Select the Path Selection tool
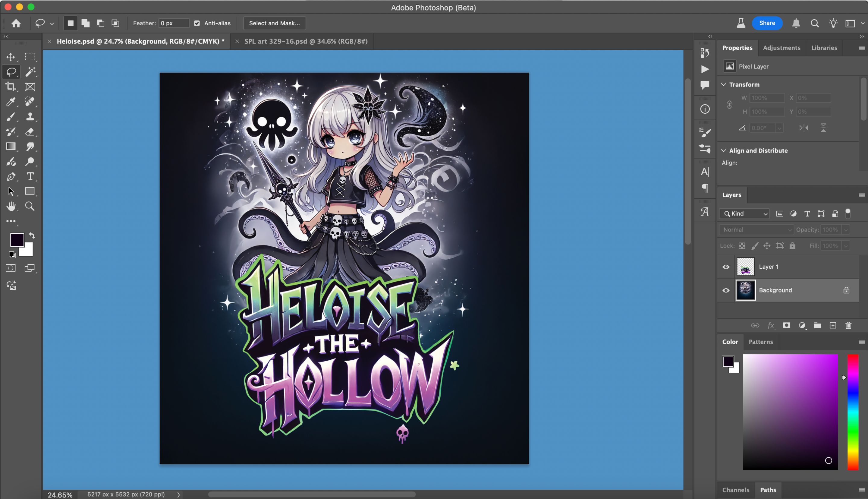This screenshot has height=499, width=868. pyautogui.click(x=11, y=191)
